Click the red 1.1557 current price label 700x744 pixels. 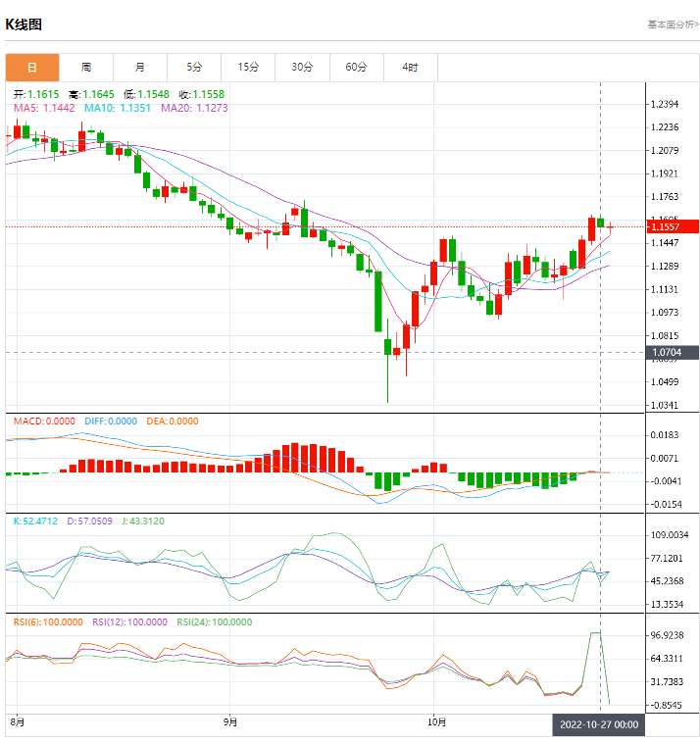[673, 226]
